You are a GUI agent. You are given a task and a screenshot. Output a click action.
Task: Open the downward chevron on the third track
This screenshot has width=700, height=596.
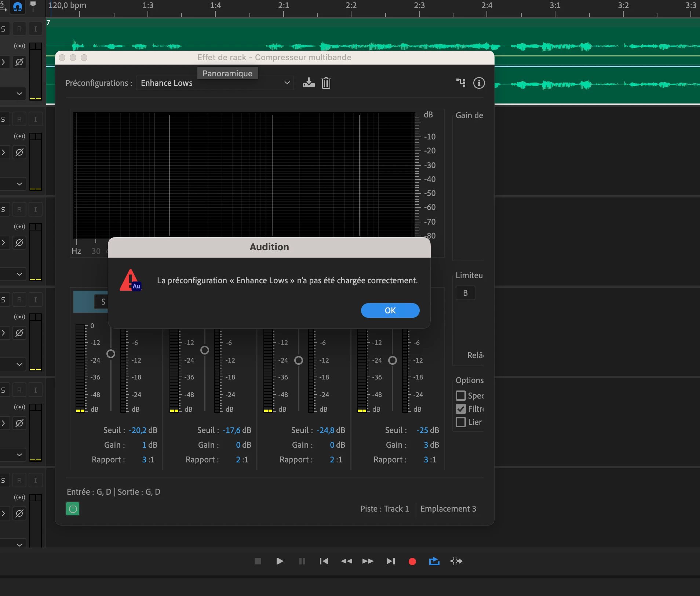click(x=19, y=274)
